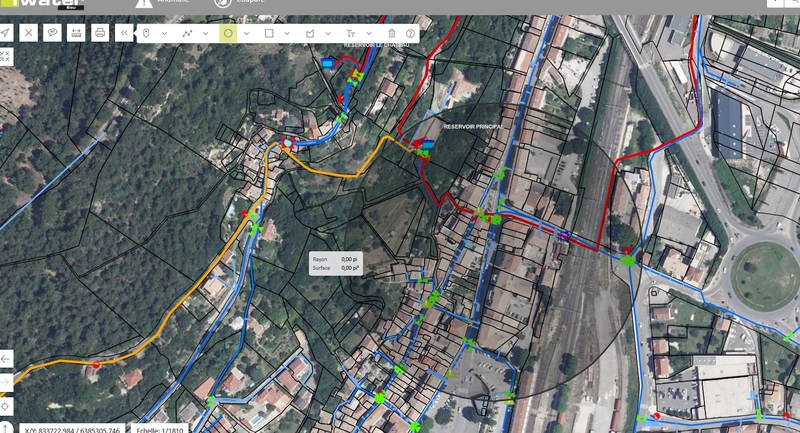Image resolution: width=800 pixels, height=433 pixels.
Task: Click the locate navigation arrow icon
Action: click(6, 33)
